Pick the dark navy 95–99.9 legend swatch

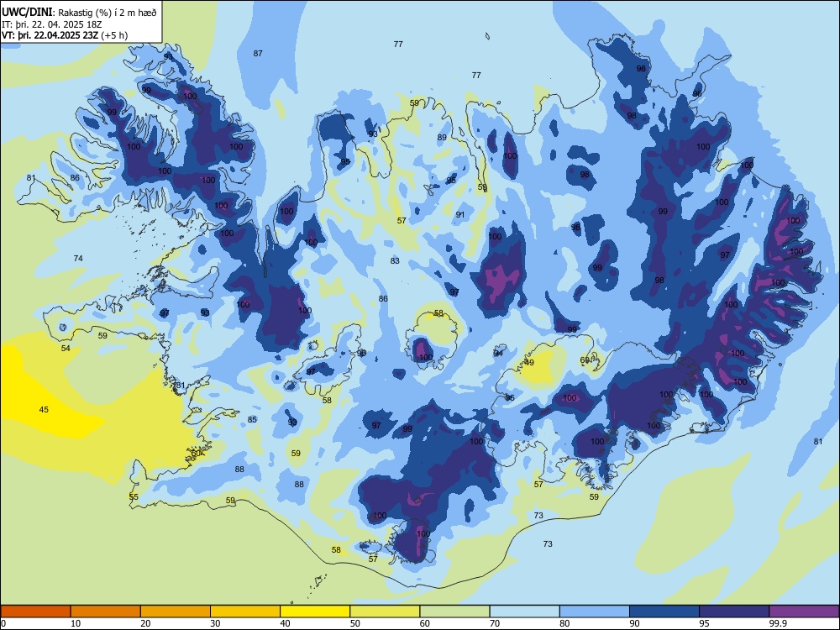(x=734, y=612)
